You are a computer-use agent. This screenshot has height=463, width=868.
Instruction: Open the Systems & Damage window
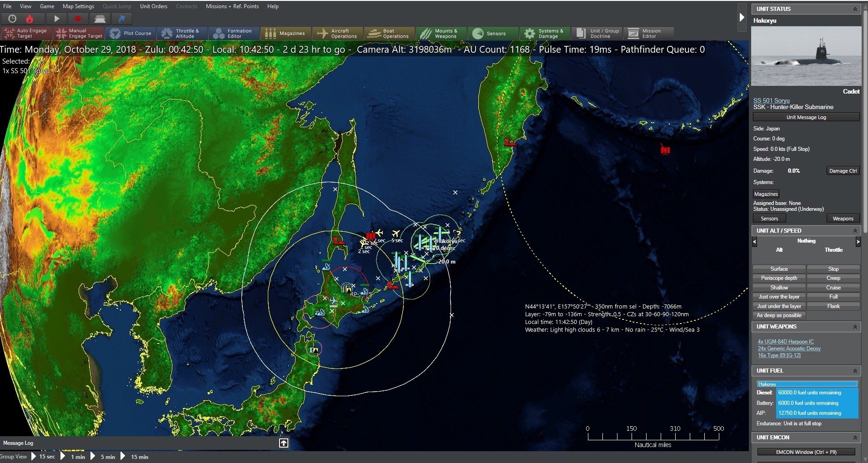[x=544, y=33]
